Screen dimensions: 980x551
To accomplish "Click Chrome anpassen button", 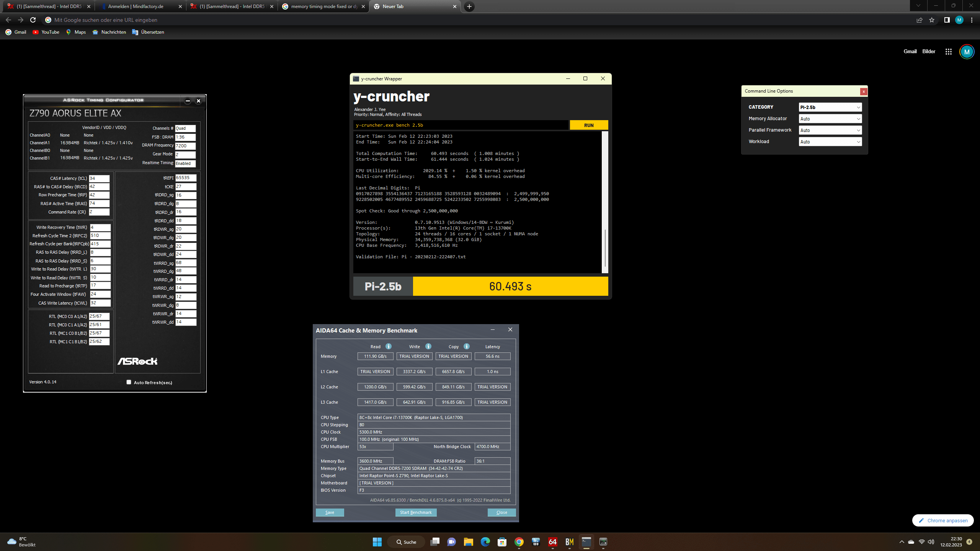I will [943, 520].
